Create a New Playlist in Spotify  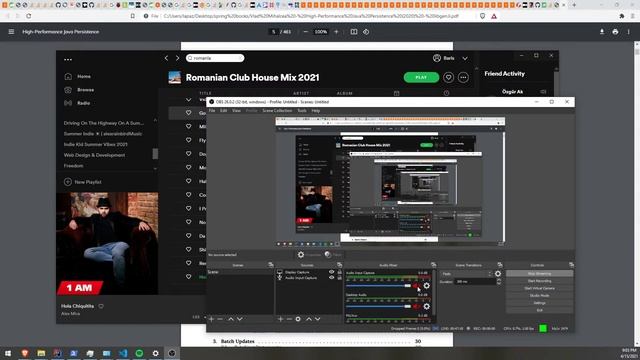[83, 182]
